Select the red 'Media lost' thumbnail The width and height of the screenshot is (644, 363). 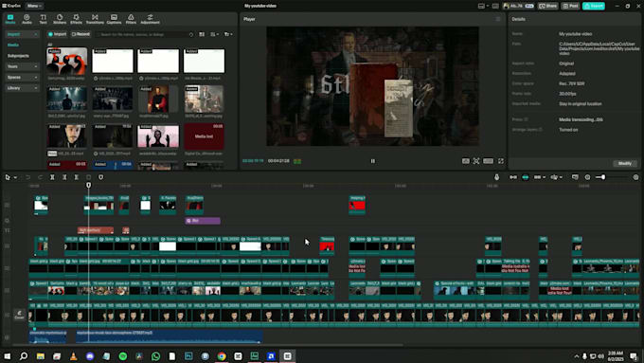coord(205,136)
